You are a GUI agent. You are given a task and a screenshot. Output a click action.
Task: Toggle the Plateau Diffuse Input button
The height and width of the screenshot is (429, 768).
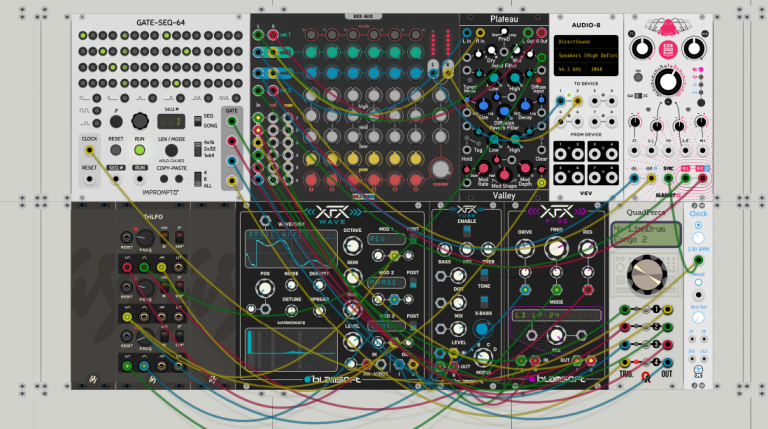[539, 80]
